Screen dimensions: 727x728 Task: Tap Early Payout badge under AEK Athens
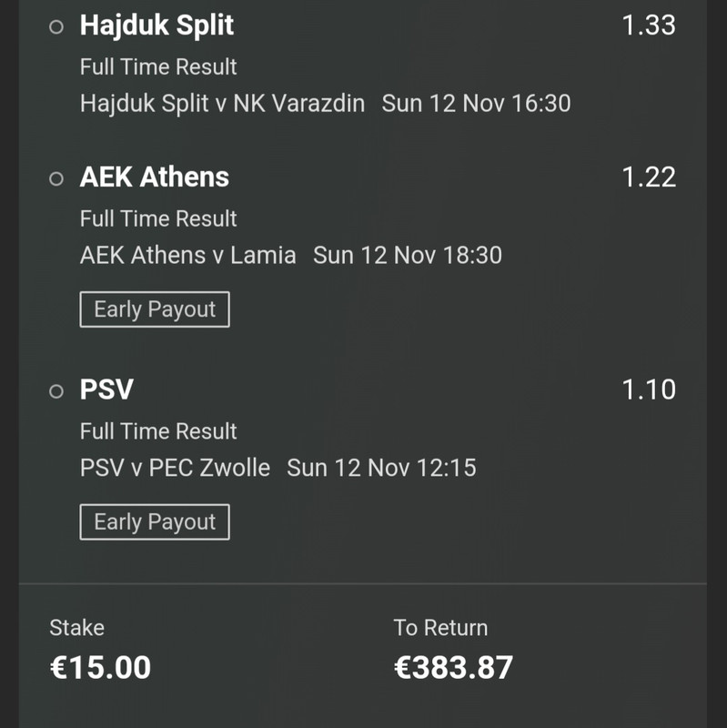pos(155,309)
